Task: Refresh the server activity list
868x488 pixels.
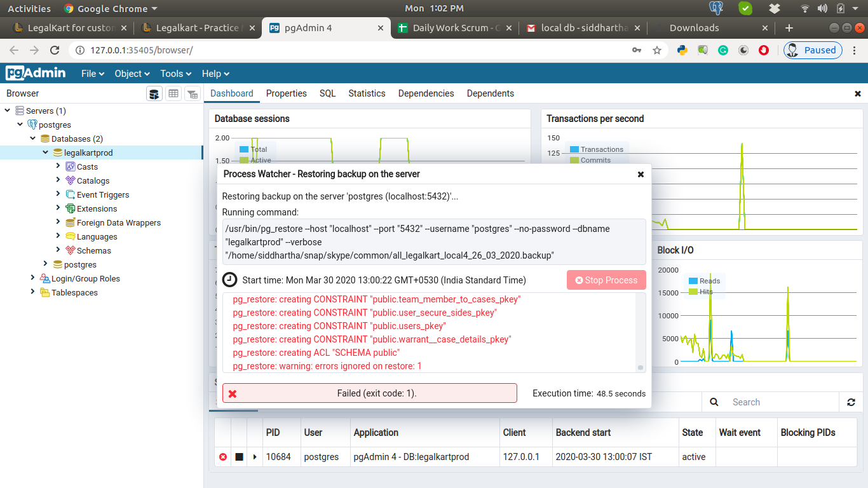Action: point(851,402)
